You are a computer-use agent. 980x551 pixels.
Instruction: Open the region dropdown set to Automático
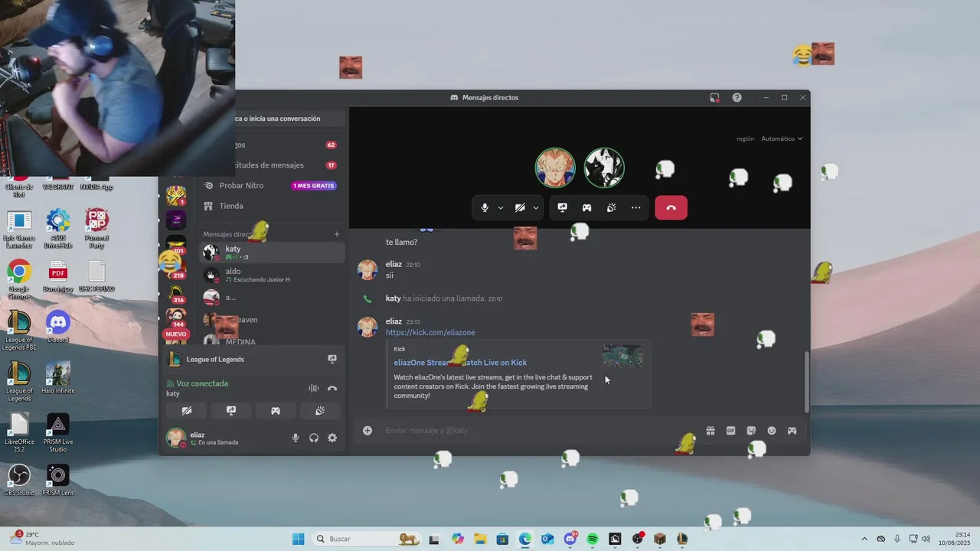pyautogui.click(x=782, y=139)
